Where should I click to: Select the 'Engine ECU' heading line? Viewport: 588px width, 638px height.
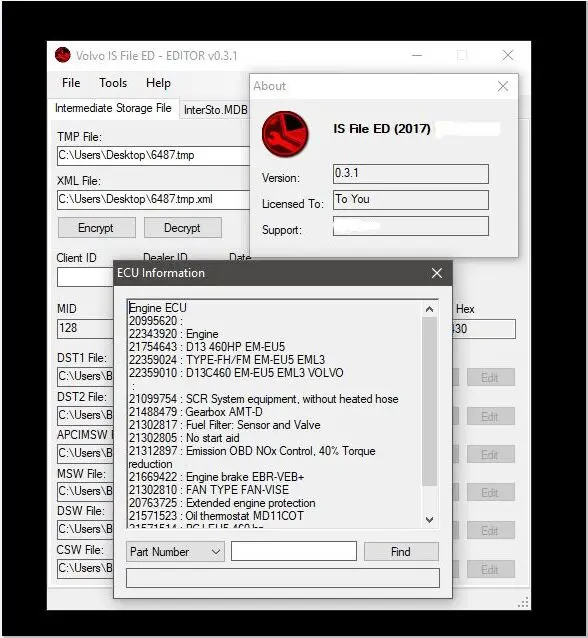pos(157,308)
